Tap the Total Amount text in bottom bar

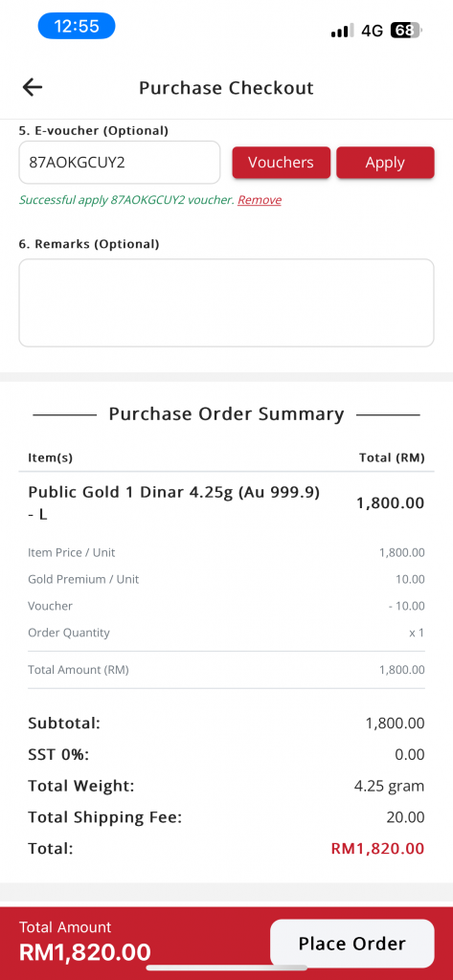tap(65, 926)
